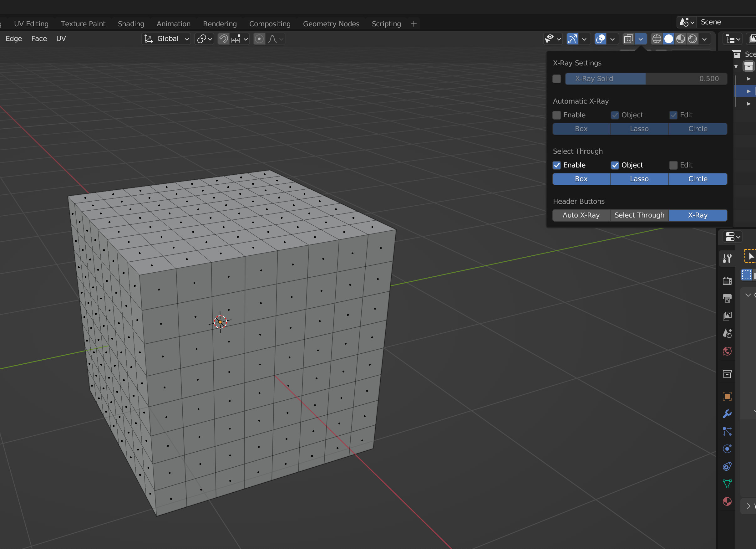This screenshot has width=756, height=549.
Task: Check Select Through Edit mode option
Action: click(x=673, y=165)
